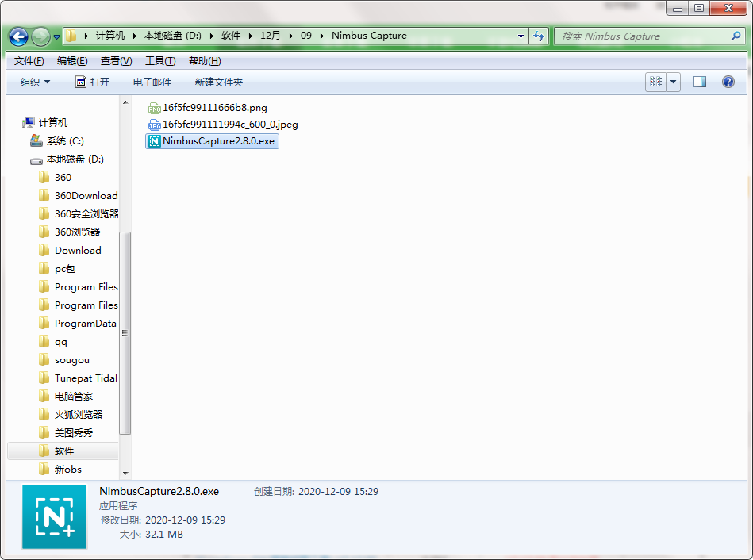Image resolution: width=753 pixels, height=560 pixels.
Task: Expand the arrow after 计算机 in breadcrumb
Action: 134,36
